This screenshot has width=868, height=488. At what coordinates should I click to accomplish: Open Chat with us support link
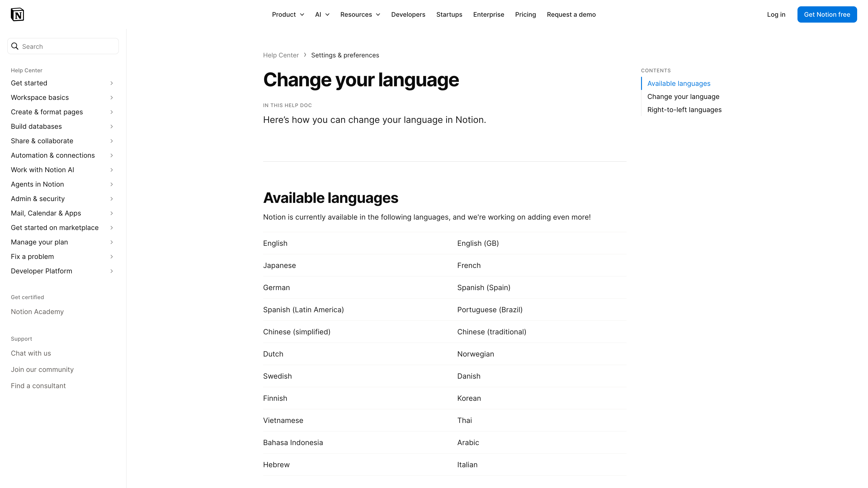[x=31, y=353]
